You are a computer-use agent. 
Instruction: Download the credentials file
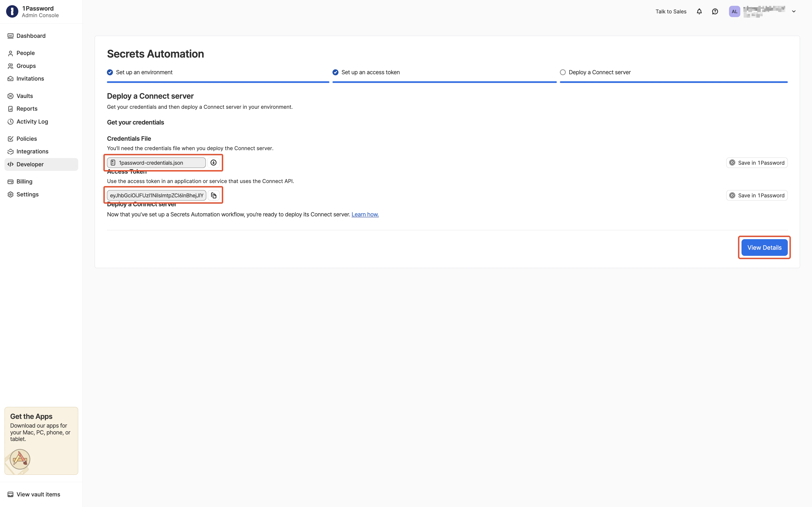[x=214, y=163]
